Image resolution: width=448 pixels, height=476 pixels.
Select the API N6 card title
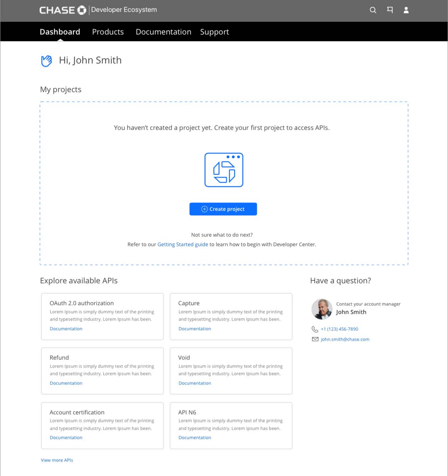pos(187,412)
